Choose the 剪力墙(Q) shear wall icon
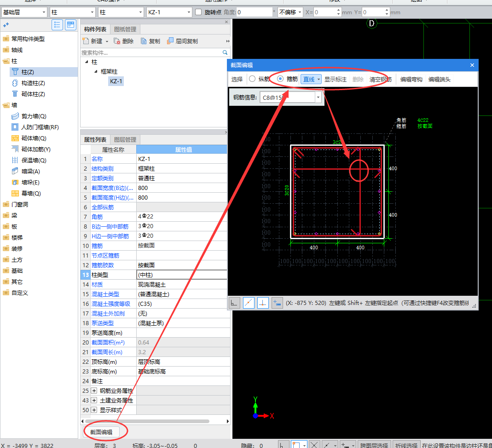 click(x=15, y=116)
